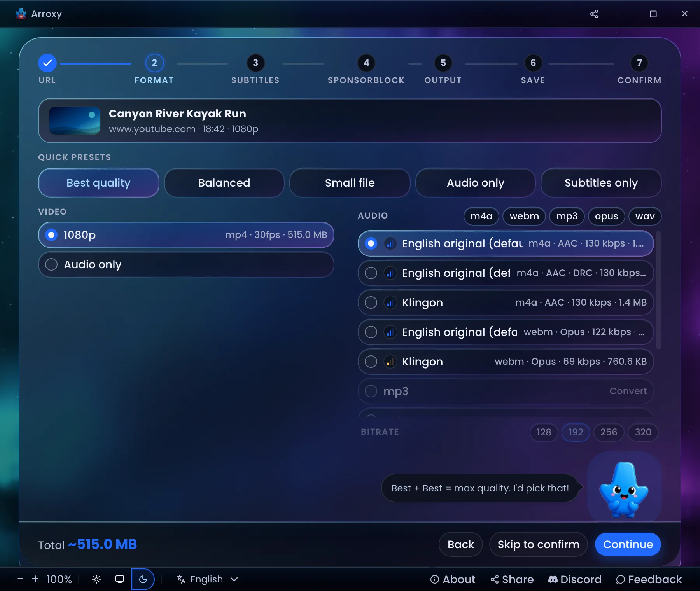Set bitrate to 320
The width and height of the screenshot is (700, 591).
click(643, 432)
